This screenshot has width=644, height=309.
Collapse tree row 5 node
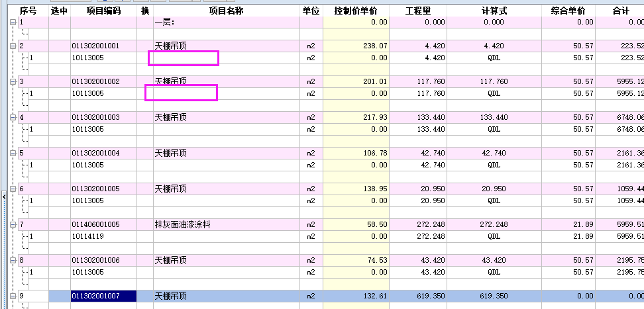coord(13,154)
